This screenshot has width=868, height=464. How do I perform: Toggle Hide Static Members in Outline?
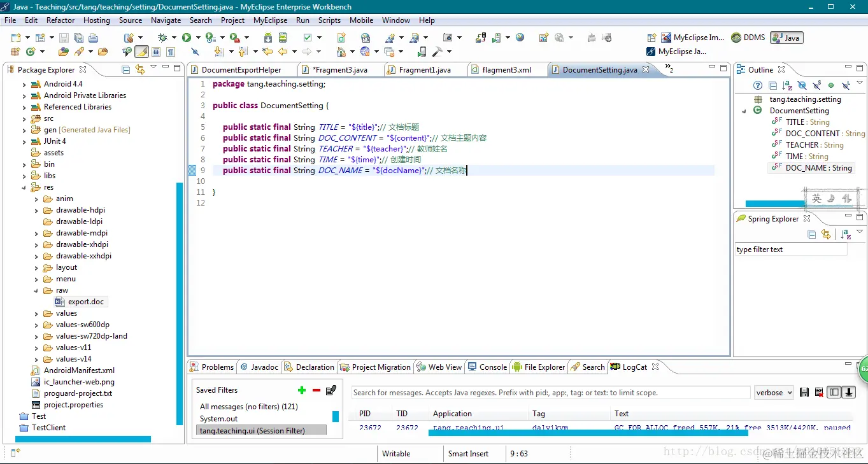(816, 85)
